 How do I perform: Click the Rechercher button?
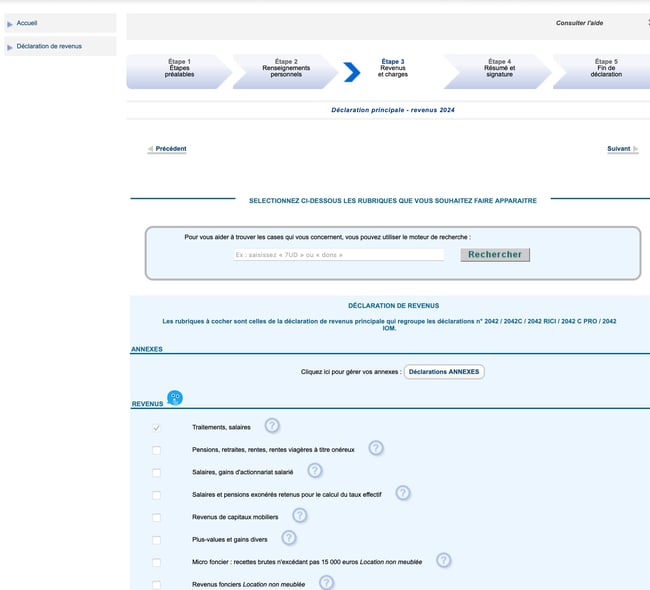(x=495, y=255)
